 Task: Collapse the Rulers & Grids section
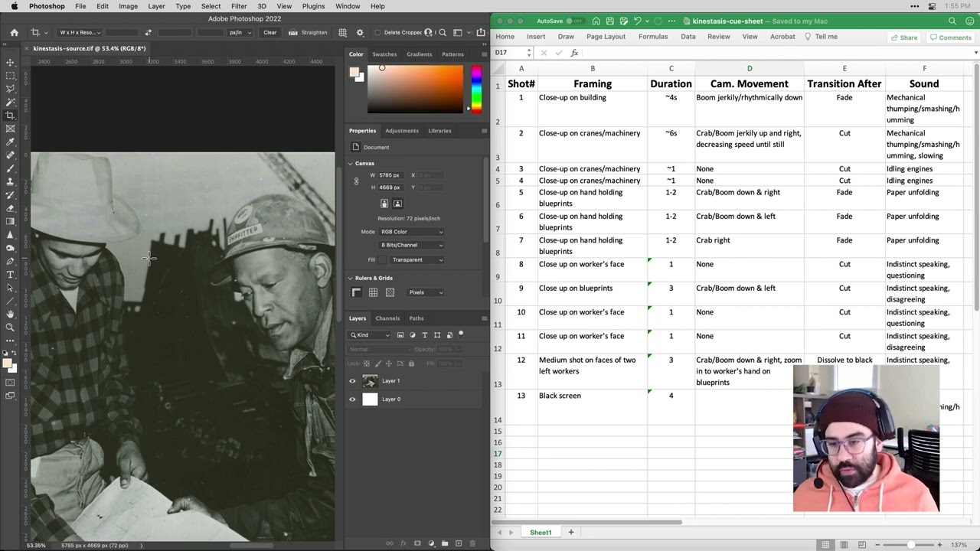click(x=351, y=279)
